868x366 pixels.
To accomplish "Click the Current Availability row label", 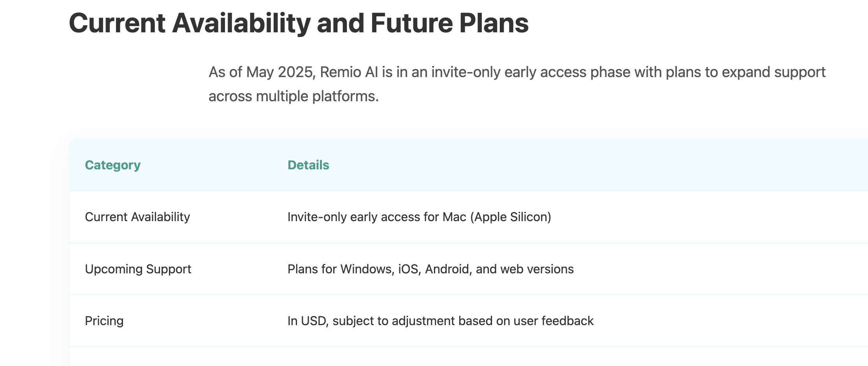I will 137,217.
